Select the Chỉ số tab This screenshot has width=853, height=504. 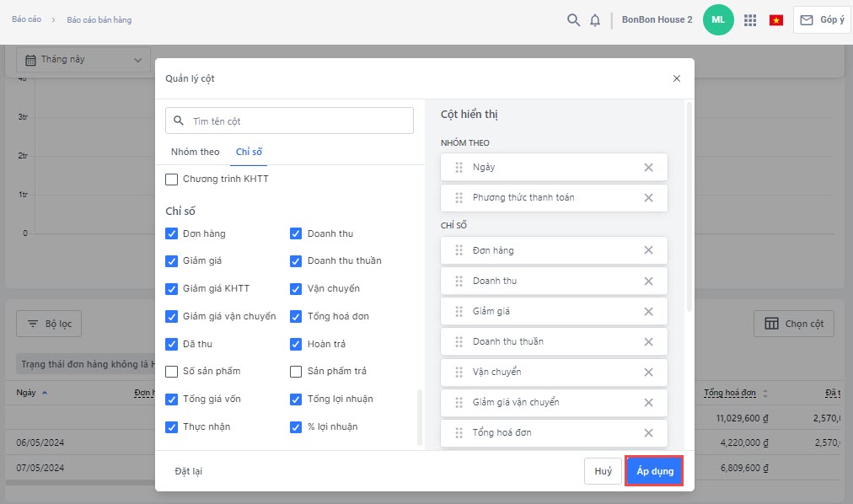[x=249, y=152]
